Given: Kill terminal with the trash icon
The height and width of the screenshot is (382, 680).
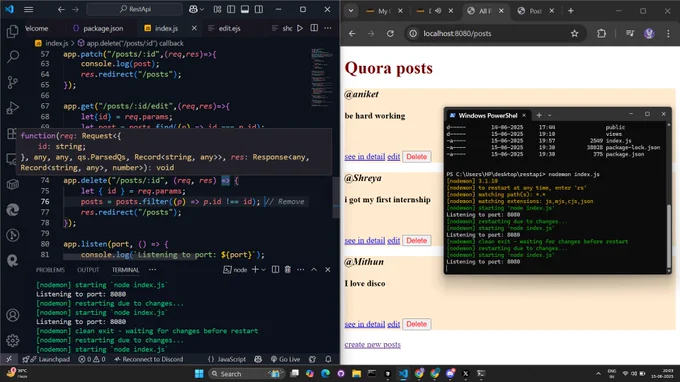Looking at the screenshot, I should point(288,270).
